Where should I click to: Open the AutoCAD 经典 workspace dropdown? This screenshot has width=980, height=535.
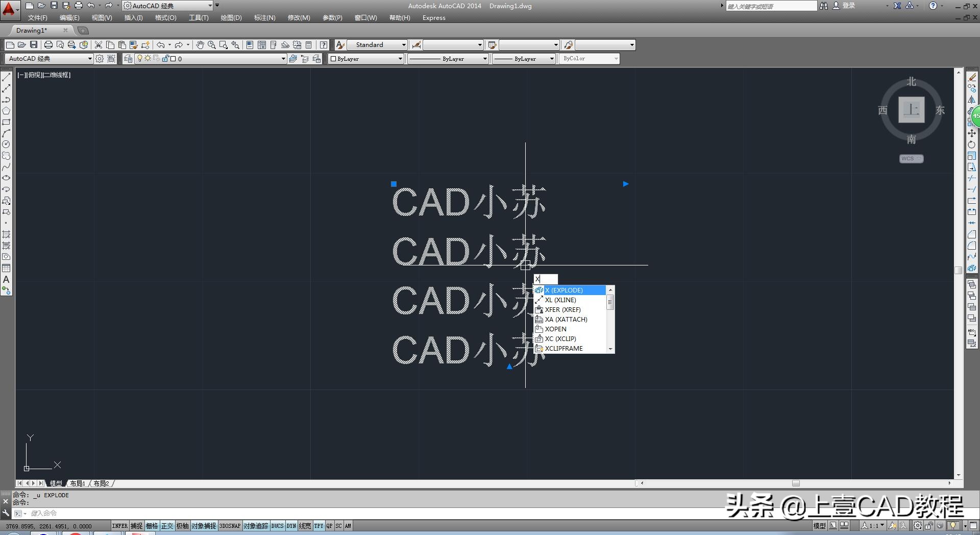click(x=49, y=59)
